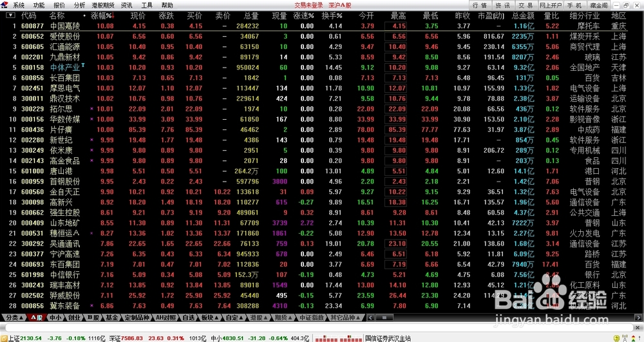Viewport: 644px width, 342px height.
Task: Expand the 其它品种 tab dropdown
Action: click(x=346, y=318)
